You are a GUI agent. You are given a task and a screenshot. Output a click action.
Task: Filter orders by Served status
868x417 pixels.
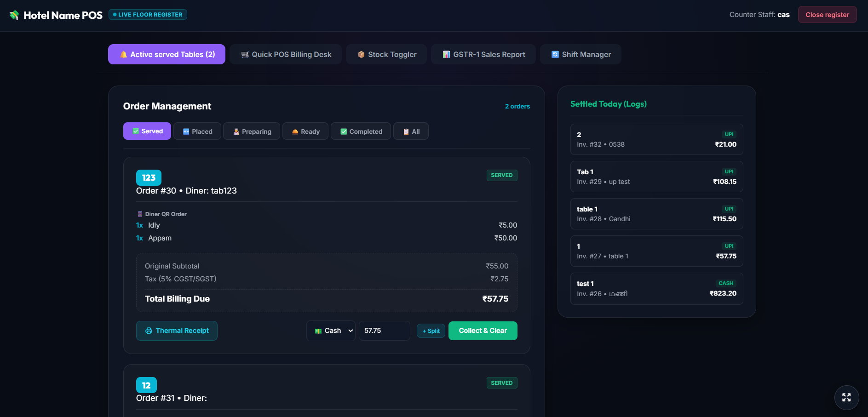147,131
